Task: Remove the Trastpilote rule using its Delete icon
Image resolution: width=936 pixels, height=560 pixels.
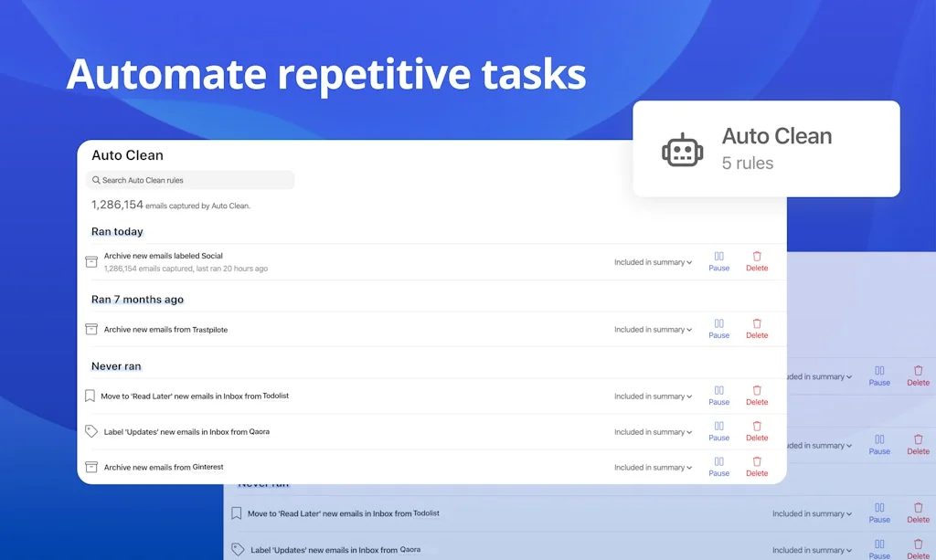Action: pos(757,324)
